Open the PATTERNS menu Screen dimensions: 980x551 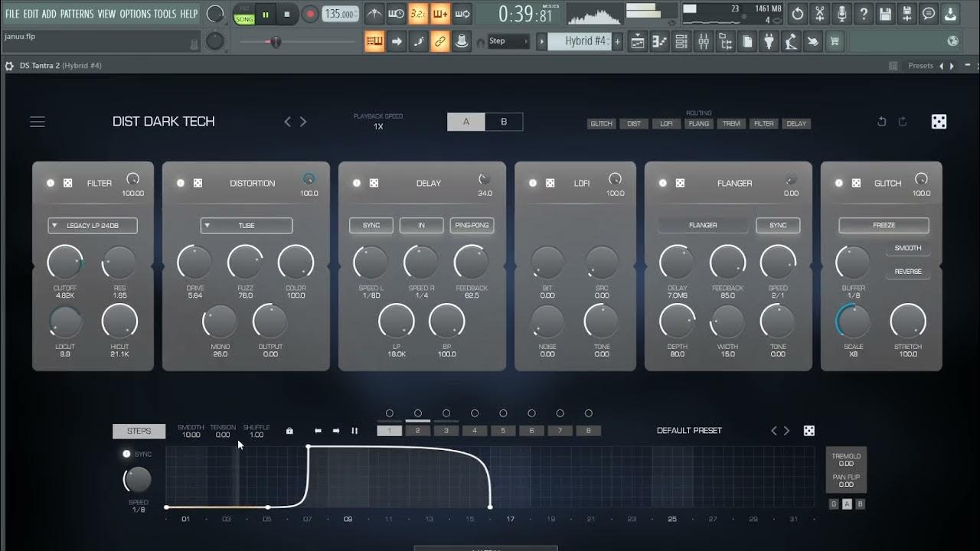[77, 14]
